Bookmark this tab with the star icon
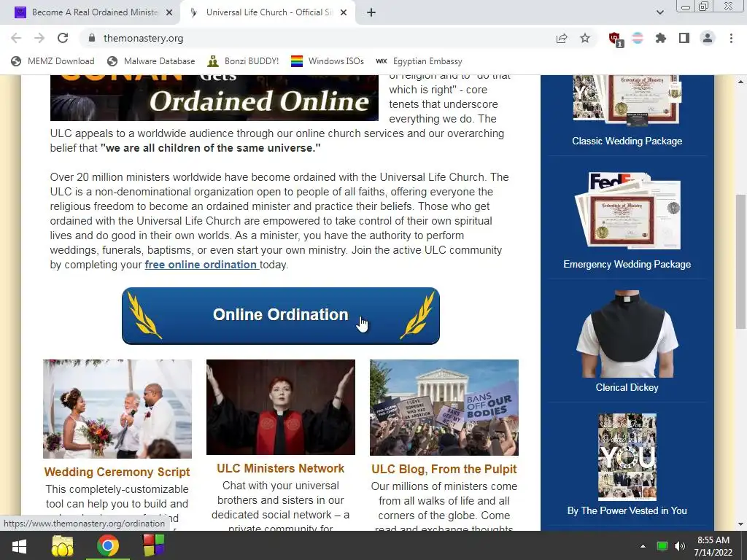The width and height of the screenshot is (747, 560). [x=585, y=38]
